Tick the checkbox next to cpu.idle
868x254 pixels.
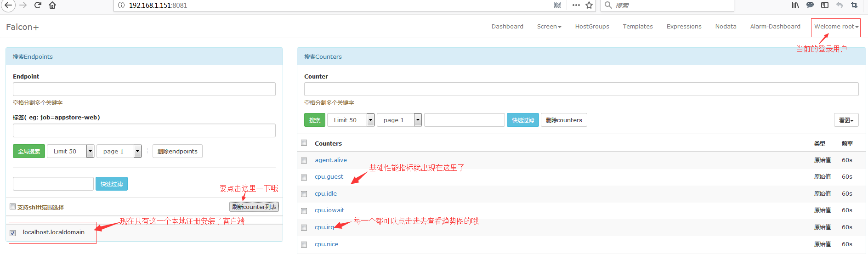click(x=304, y=194)
